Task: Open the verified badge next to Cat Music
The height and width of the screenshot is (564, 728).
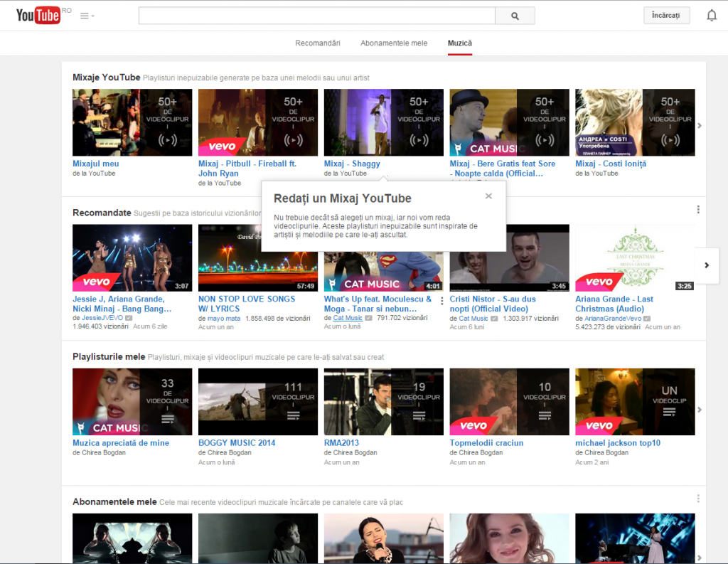Action: point(368,317)
